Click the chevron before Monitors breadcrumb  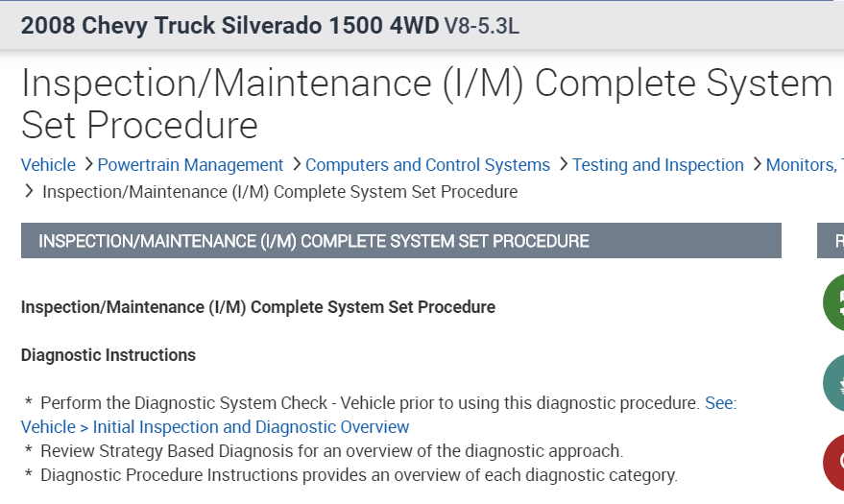pos(757,165)
